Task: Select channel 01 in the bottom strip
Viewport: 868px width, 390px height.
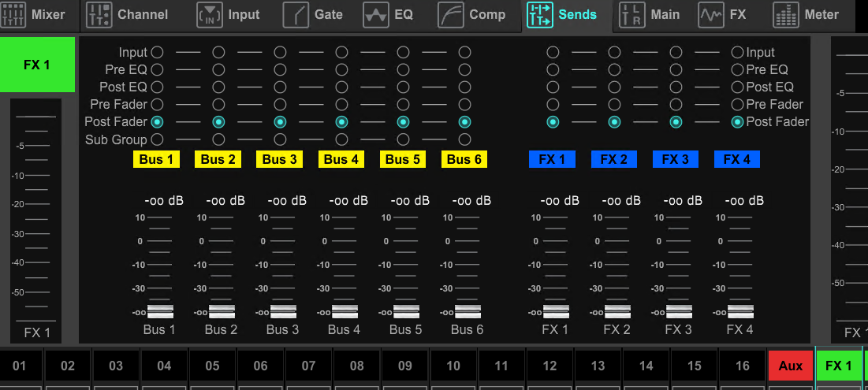Action: click(x=20, y=366)
